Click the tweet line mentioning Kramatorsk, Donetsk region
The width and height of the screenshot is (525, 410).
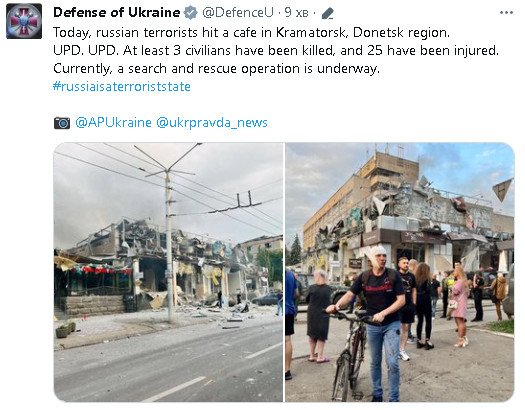(x=251, y=32)
